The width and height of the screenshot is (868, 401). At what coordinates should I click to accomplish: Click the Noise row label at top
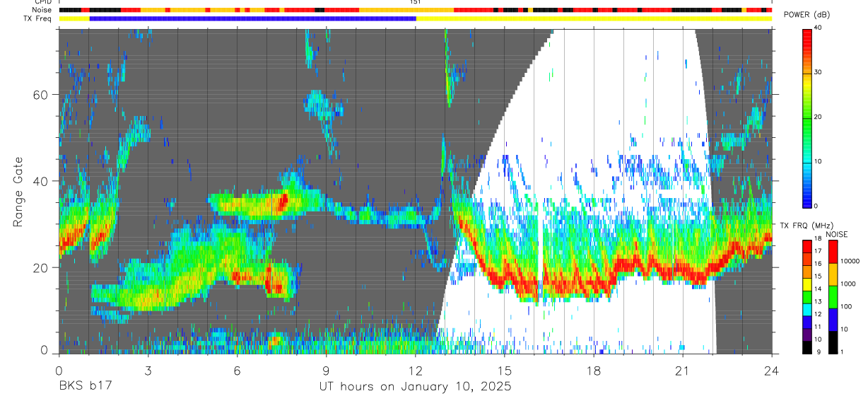(x=43, y=10)
